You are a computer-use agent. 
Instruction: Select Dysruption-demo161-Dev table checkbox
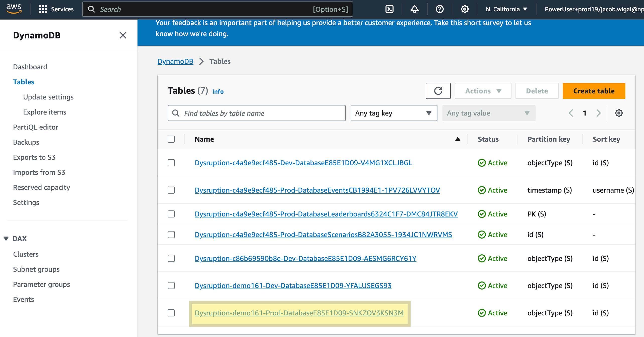coord(171,286)
